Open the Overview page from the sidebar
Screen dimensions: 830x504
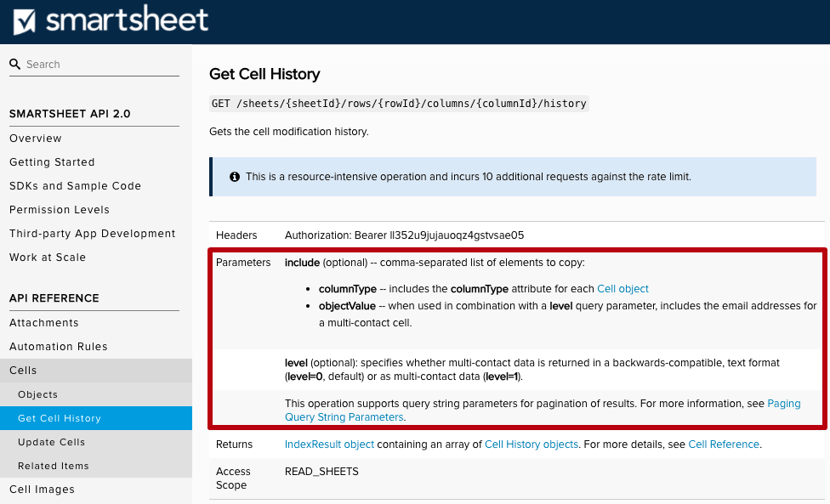coord(35,138)
